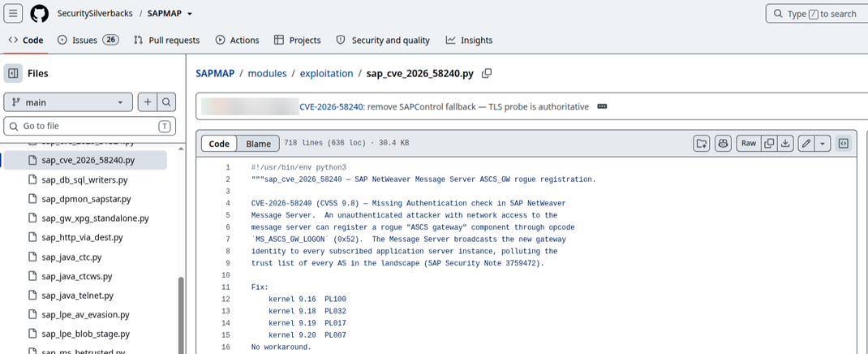Open the hamburger navigation menu
The width and height of the screenshot is (868, 354).
[13, 13]
